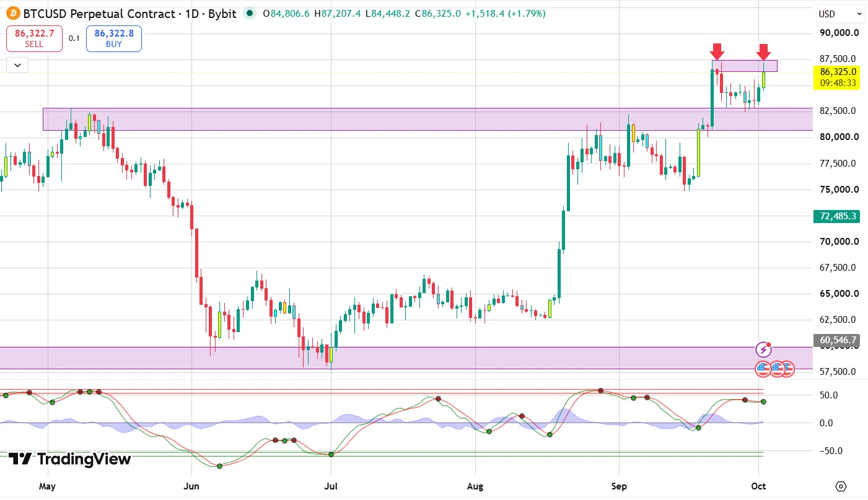The height and width of the screenshot is (500, 868).
Task: Click the green market status dot
Action: point(250,13)
